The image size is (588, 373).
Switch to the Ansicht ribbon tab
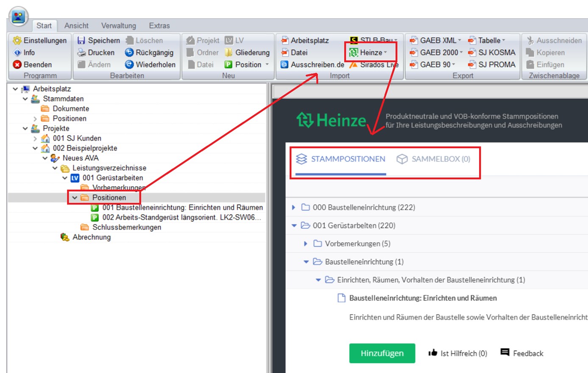click(x=76, y=25)
